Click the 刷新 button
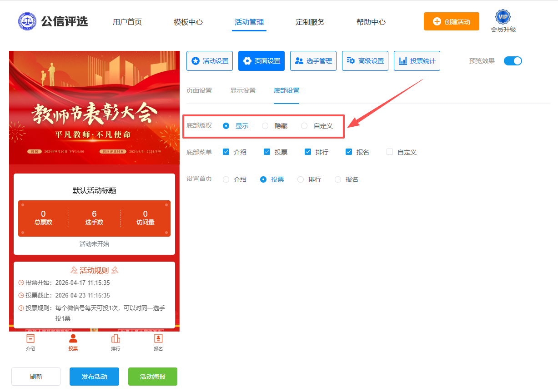This screenshot has height=392, width=558. (x=36, y=377)
